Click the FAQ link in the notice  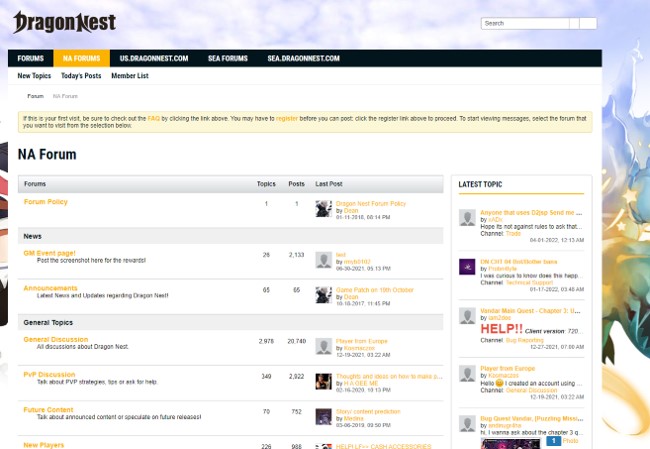point(154,118)
